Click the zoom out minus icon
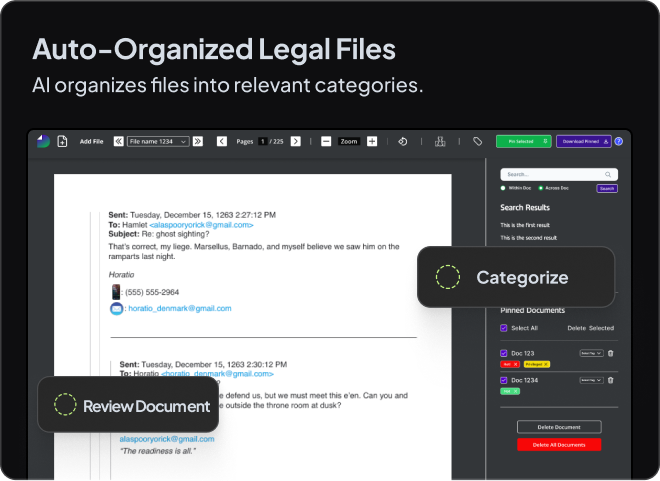This screenshot has height=481, width=660. [326, 142]
